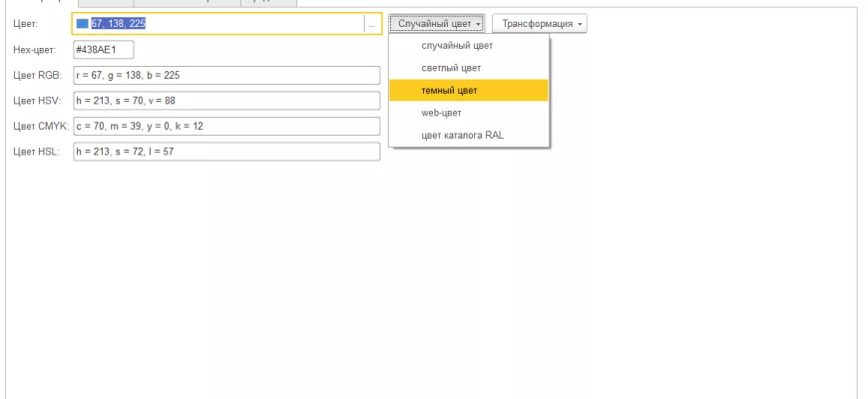This screenshot has height=399, width=868.
Task: Click the Цвет HSL value field
Action: pos(226,152)
